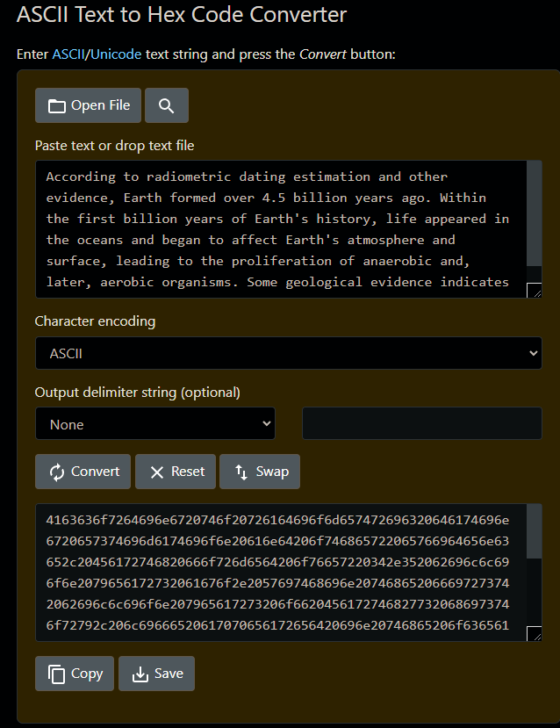Click the X icon on Reset button

(x=157, y=472)
